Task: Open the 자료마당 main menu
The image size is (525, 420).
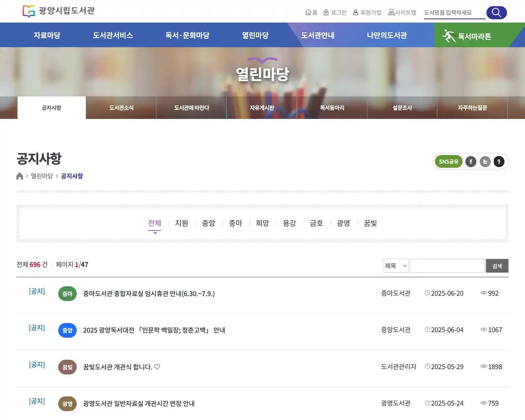Action: [x=47, y=35]
